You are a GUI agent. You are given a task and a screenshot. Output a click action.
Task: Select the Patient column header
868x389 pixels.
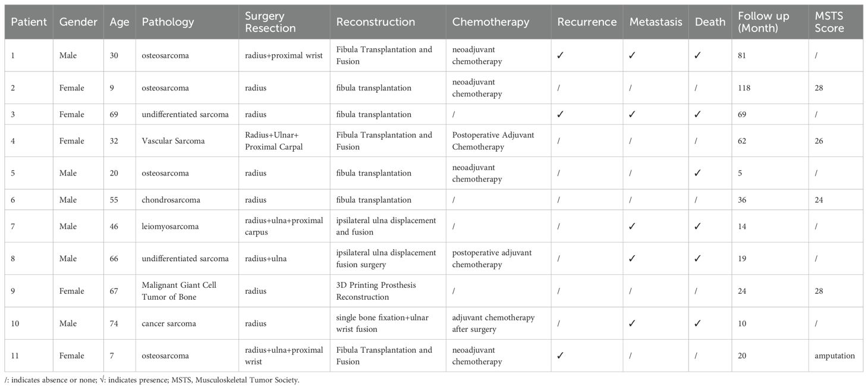29,22
